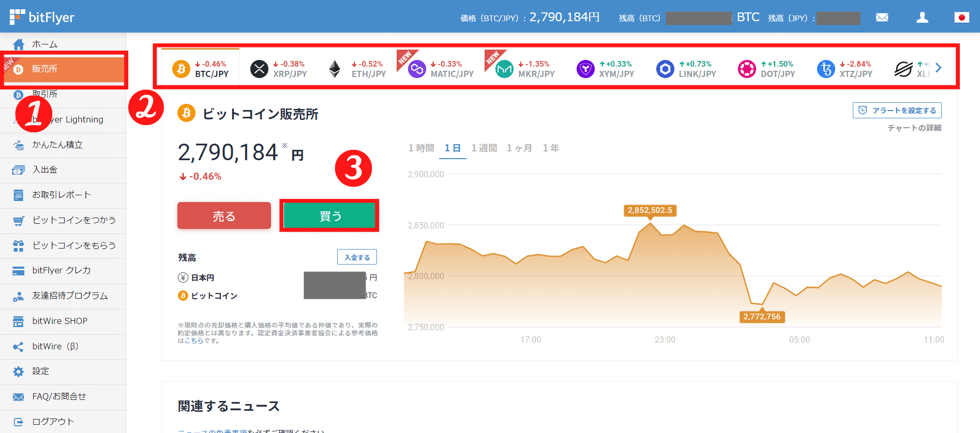Click the 入金する deposit button

point(357,257)
